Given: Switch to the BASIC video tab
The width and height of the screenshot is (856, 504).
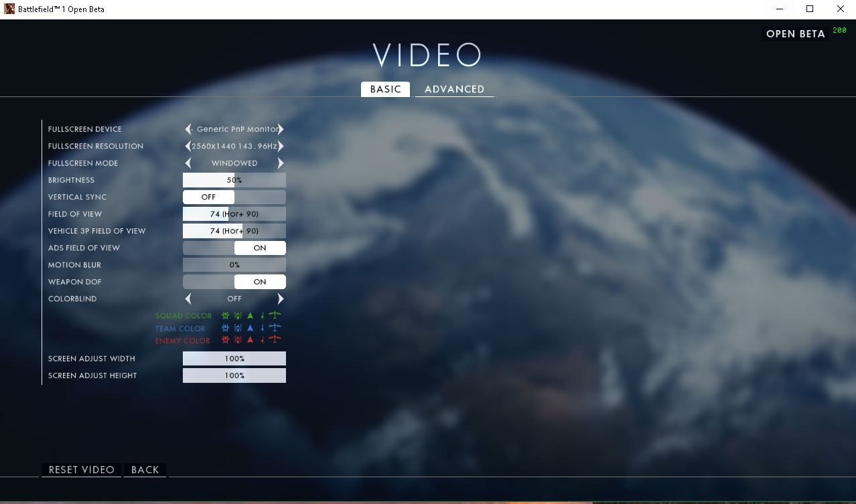Looking at the screenshot, I should click(x=385, y=89).
